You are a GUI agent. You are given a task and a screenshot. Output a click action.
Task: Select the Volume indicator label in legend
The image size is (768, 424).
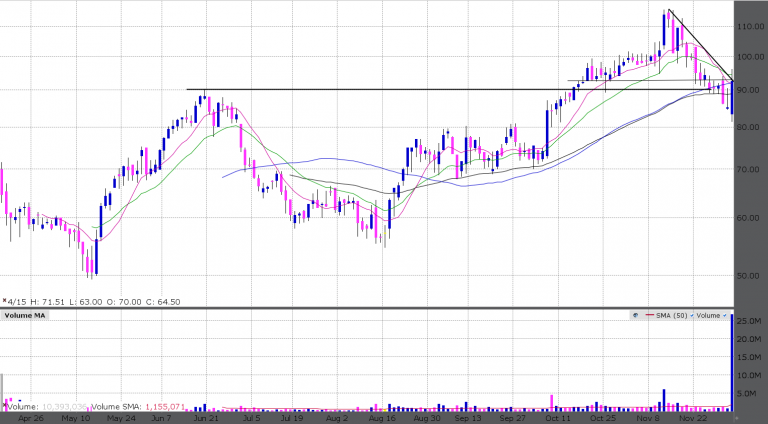(x=709, y=316)
